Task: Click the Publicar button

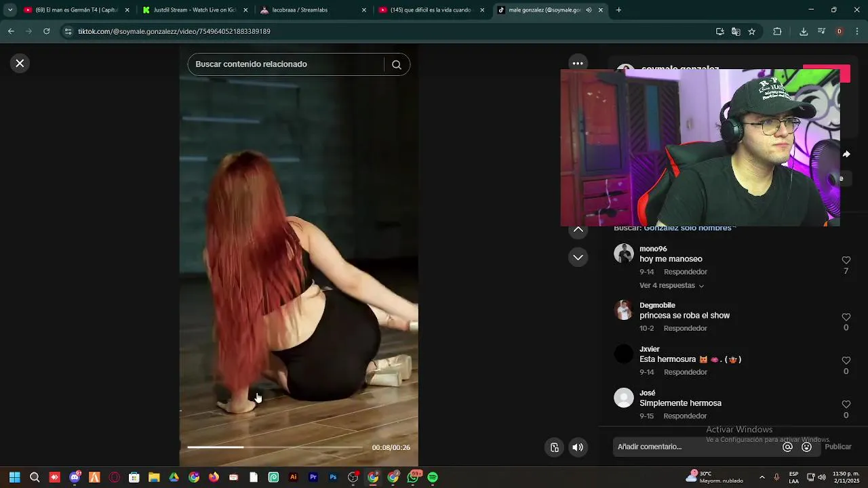Action: (838, 447)
